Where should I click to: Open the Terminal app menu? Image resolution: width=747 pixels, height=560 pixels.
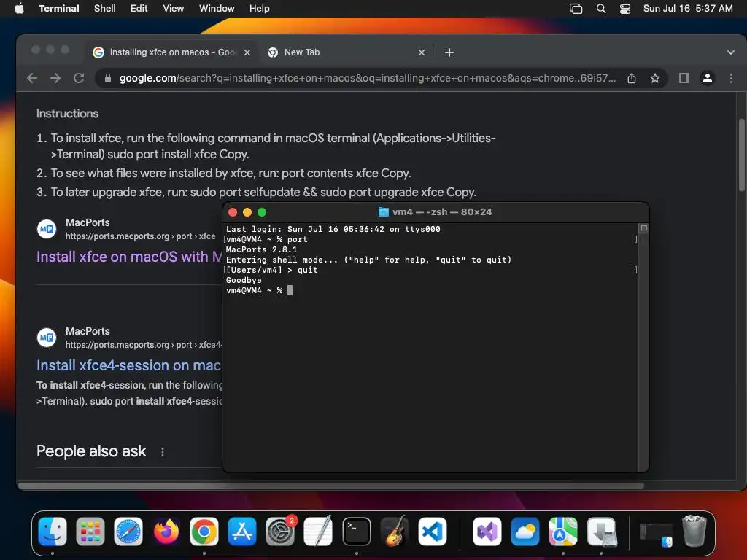[58, 8]
